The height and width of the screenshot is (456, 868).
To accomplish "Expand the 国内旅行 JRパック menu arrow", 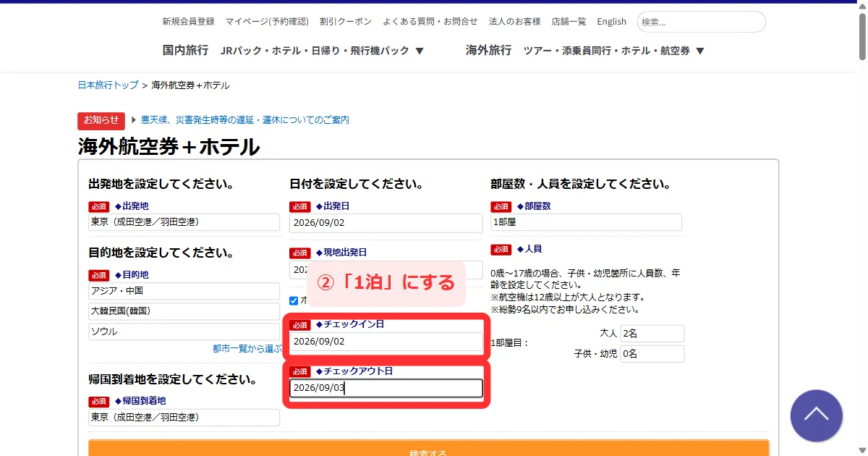I will [420, 51].
